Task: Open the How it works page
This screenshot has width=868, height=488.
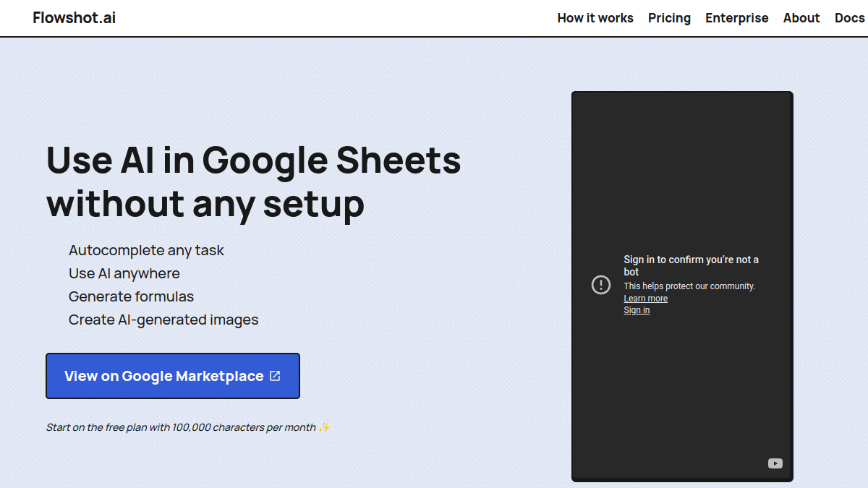Action: click(595, 18)
